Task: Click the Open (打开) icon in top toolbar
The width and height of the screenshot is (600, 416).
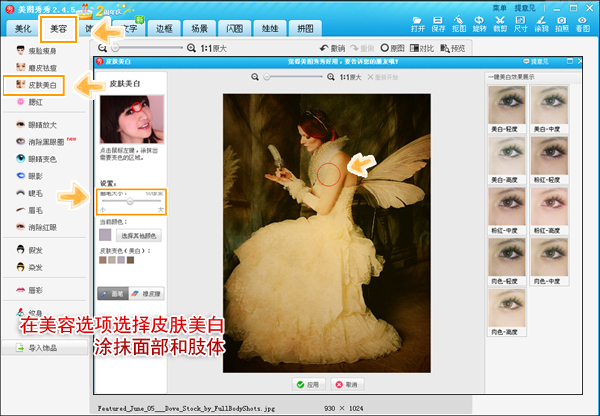Action: pyautogui.click(x=419, y=24)
